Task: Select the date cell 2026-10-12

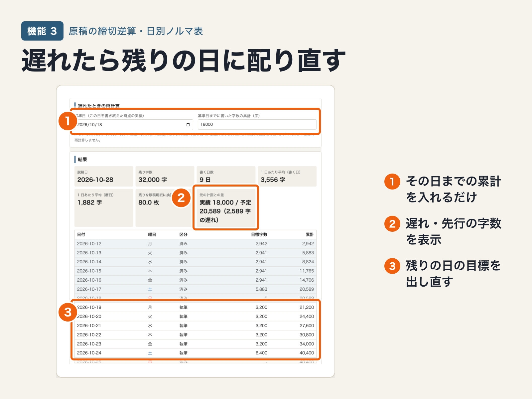Action: (89, 244)
